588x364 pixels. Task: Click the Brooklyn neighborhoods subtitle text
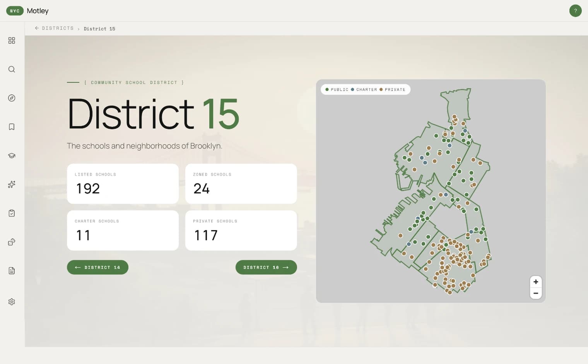[x=144, y=146]
